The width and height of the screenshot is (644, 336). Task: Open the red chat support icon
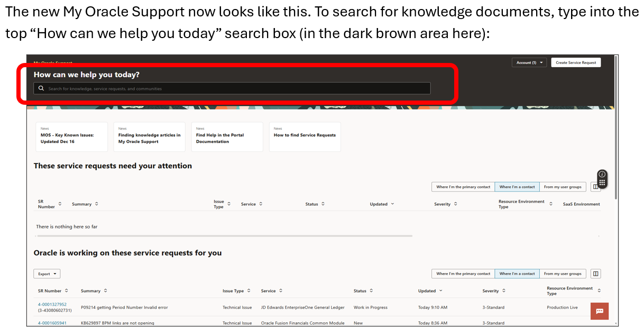click(600, 311)
